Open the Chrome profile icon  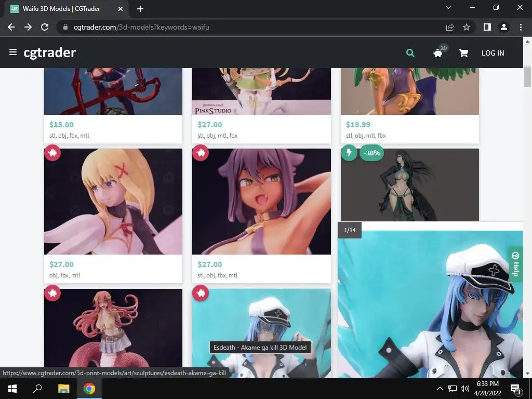click(504, 27)
